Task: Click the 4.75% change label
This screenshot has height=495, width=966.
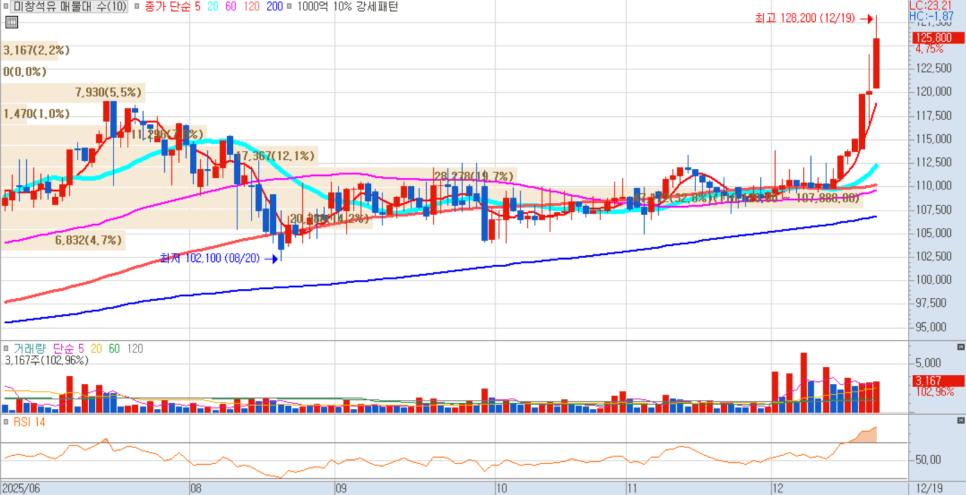Action: coord(929,49)
